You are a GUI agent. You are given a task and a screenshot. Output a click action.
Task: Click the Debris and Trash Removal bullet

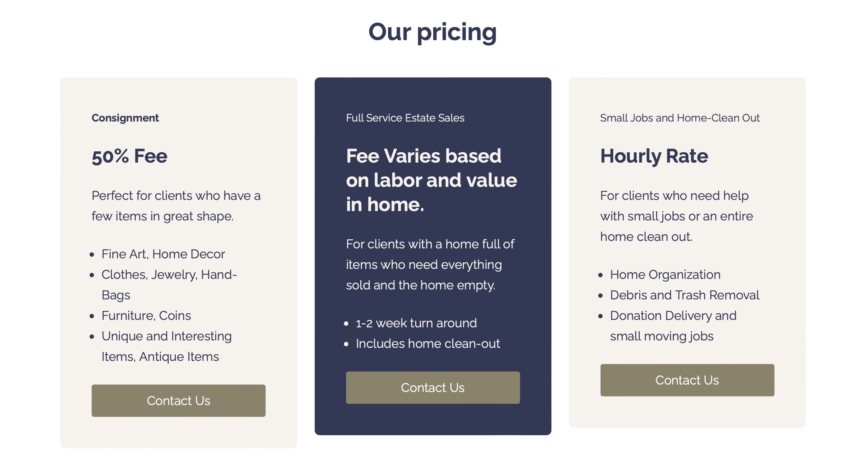point(684,295)
